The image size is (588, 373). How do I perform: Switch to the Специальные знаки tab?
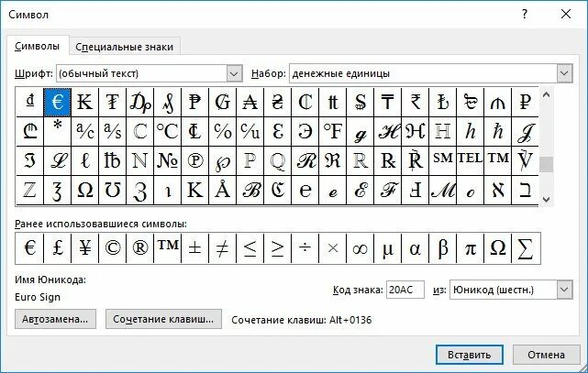pyautogui.click(x=125, y=47)
